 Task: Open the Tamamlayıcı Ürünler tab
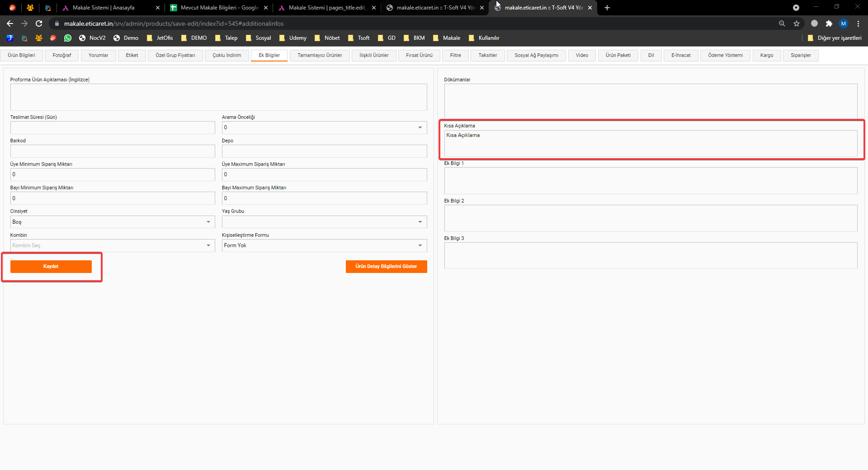click(x=320, y=55)
